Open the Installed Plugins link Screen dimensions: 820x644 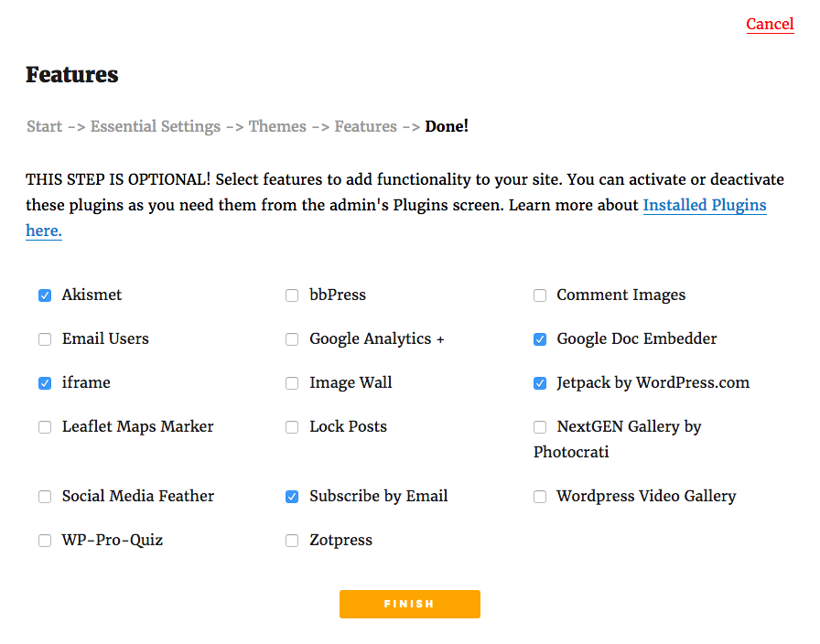[705, 205]
